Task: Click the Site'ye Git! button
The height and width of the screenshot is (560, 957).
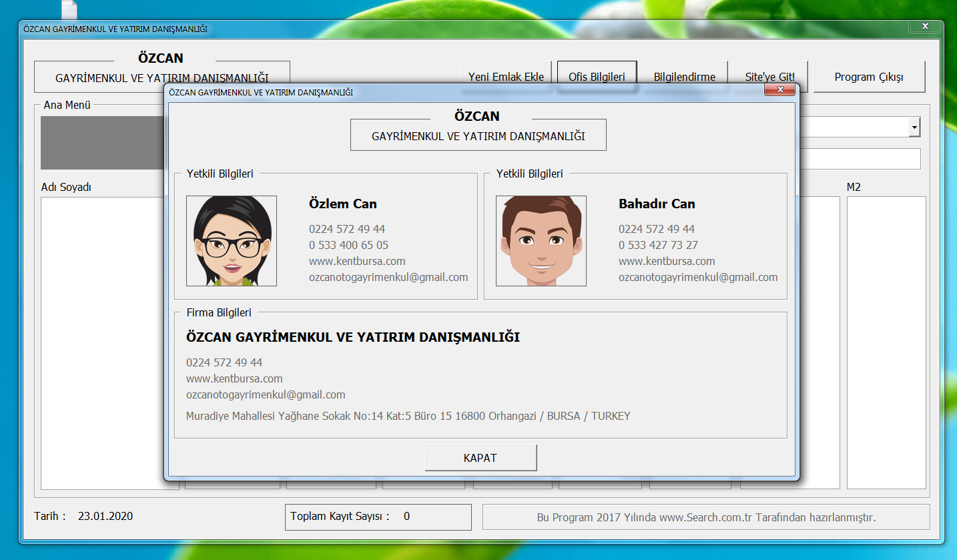Action: point(770,77)
